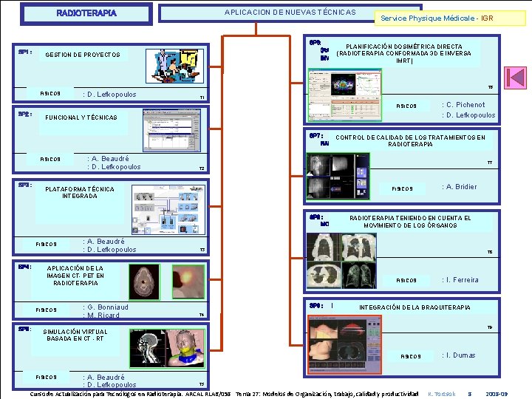Open the virtual simulation head CT image
The width and height of the screenshot is (532, 399).
[x=167, y=349]
